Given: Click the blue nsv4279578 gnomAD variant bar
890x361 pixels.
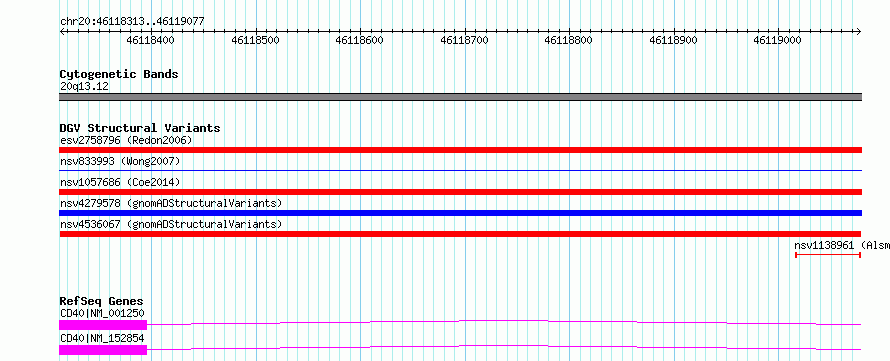Looking at the screenshot, I should coord(461,213).
